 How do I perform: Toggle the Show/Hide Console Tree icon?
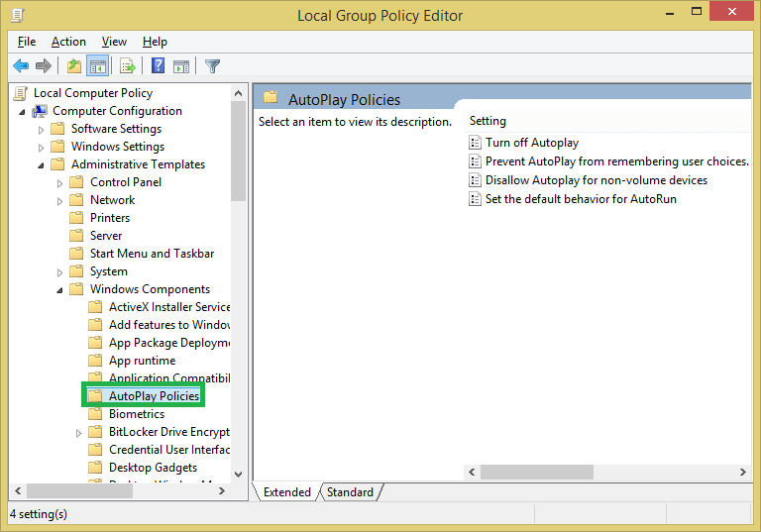tap(97, 66)
